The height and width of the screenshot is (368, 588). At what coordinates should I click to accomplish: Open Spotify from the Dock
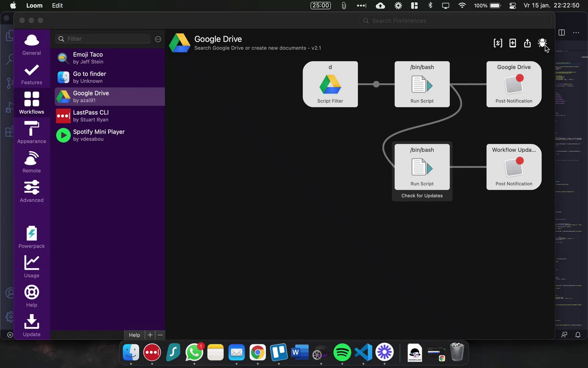pos(342,353)
